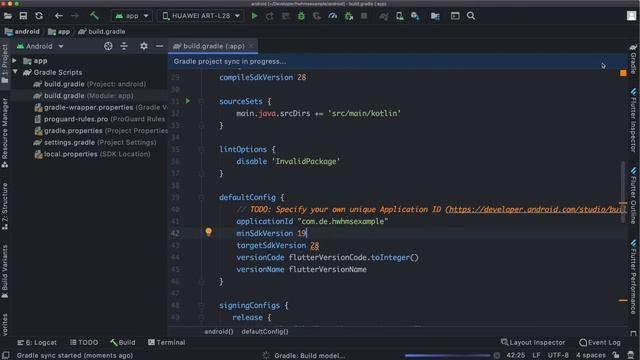Select build.gradle (Module: app) in tree
640x360 pixels.
tap(83, 96)
